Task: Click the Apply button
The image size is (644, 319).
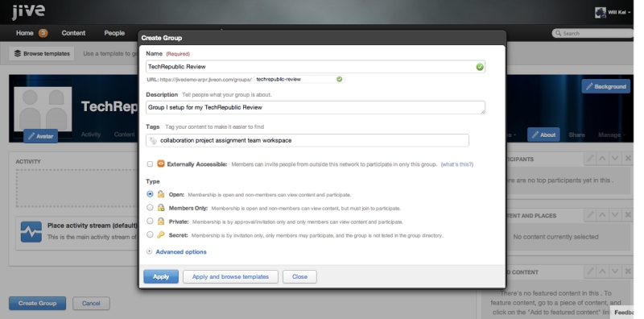Action: tap(161, 276)
